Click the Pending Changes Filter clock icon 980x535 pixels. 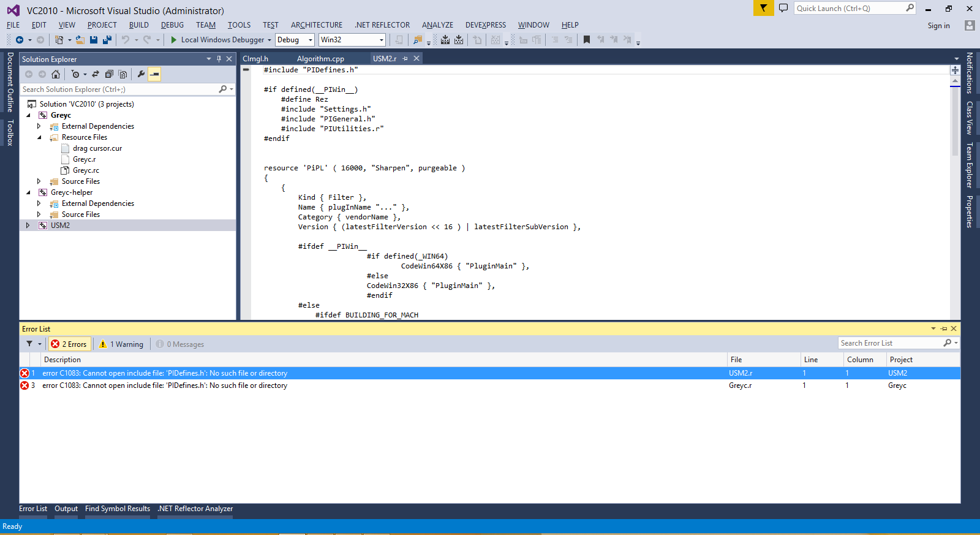click(x=75, y=74)
